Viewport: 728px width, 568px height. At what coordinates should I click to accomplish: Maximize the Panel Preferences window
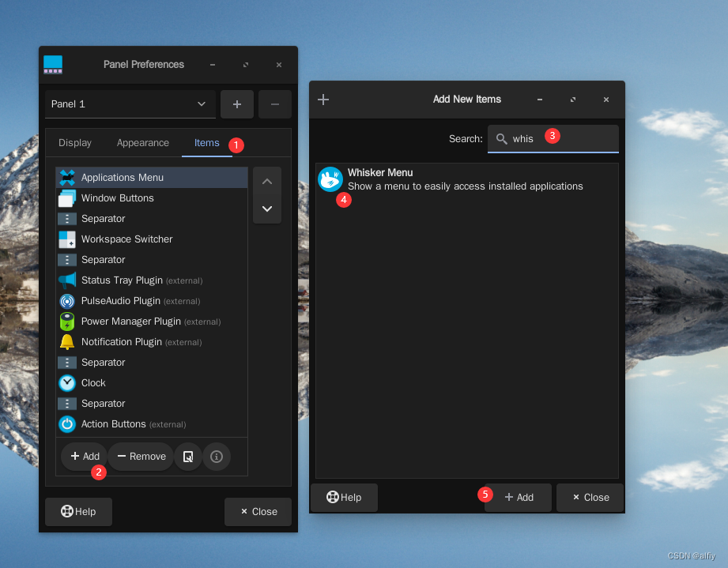tap(246, 65)
